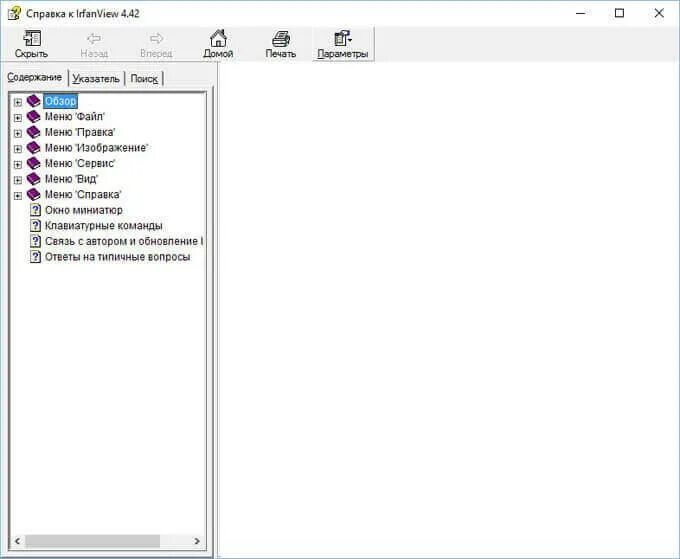Switch to the Содержание tab

[x=35, y=78]
